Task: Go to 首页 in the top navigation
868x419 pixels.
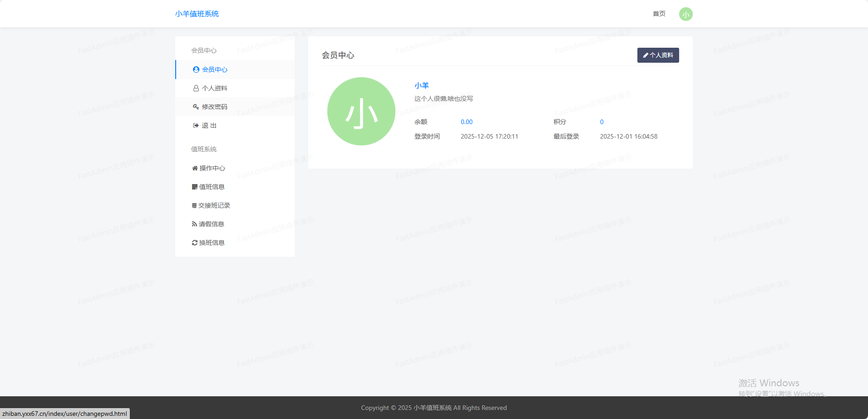Action: click(x=659, y=14)
